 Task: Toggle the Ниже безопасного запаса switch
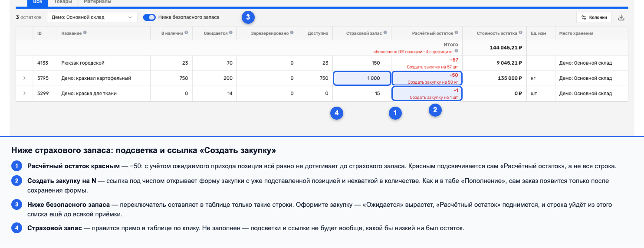149,17
